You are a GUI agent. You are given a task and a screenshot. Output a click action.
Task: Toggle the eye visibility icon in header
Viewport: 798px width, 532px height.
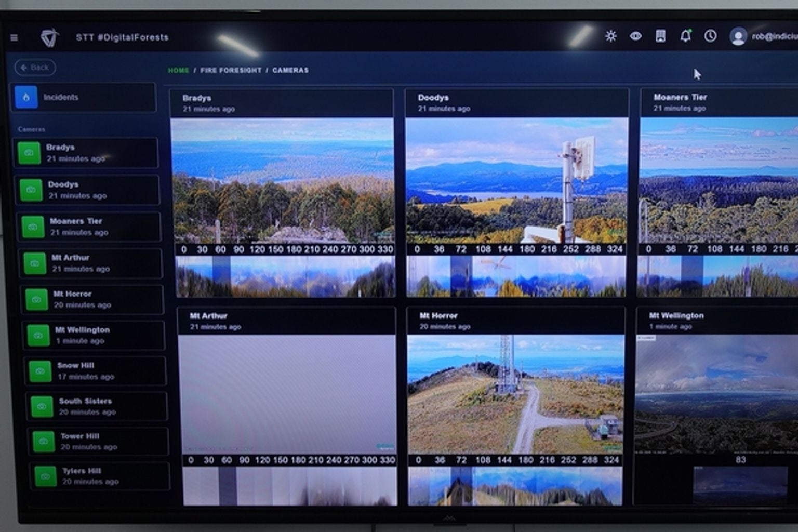click(x=635, y=36)
